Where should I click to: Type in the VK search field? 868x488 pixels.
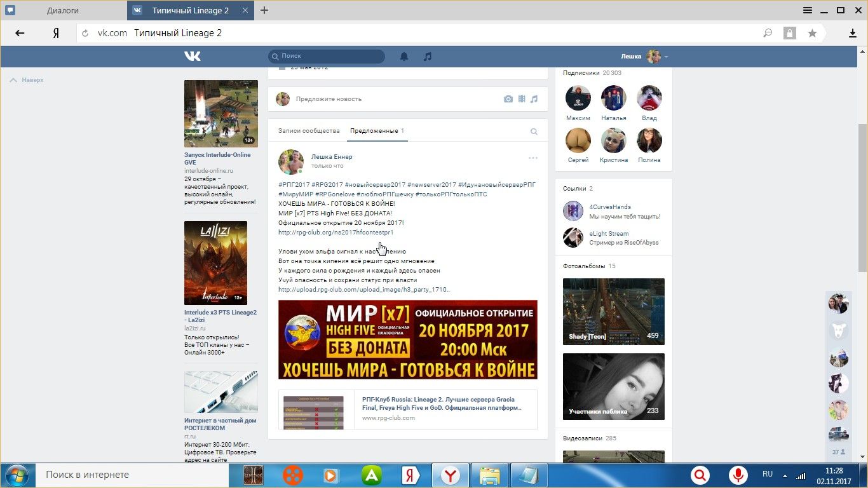coord(327,57)
